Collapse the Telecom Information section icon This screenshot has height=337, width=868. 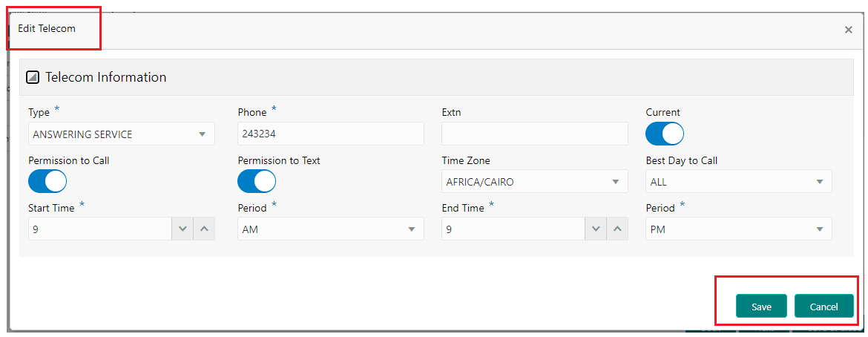tap(33, 77)
